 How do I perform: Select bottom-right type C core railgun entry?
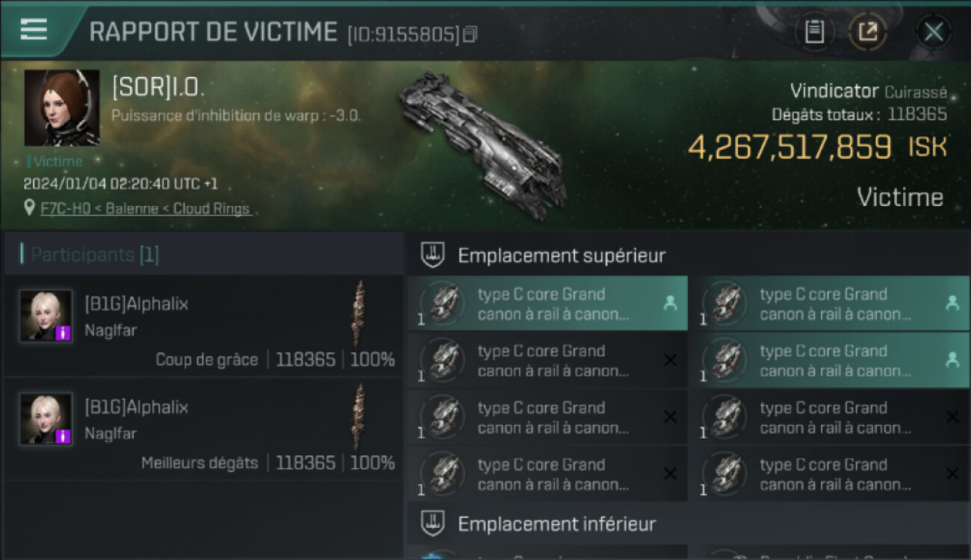tap(830, 473)
